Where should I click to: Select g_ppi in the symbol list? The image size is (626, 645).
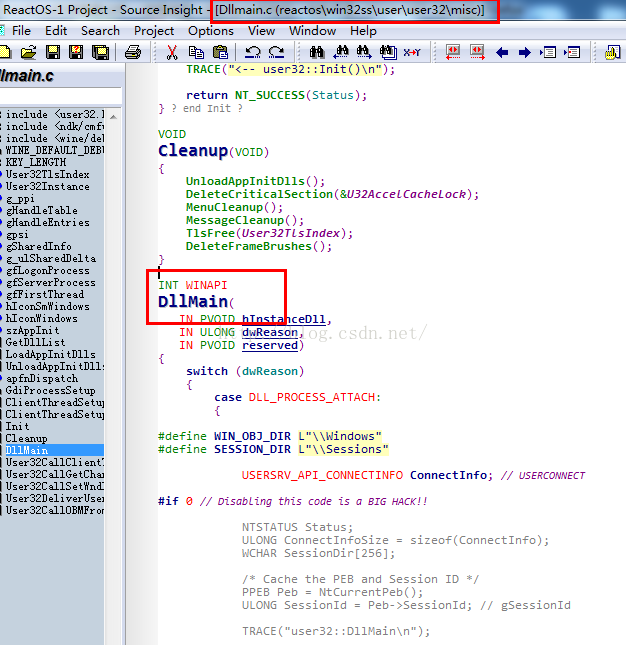(20, 199)
